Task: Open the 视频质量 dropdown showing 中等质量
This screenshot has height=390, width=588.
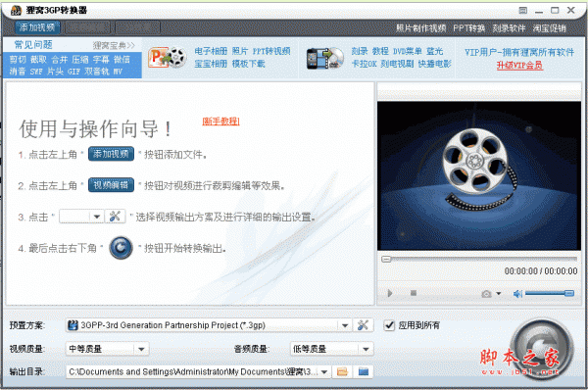Action: coord(141,349)
